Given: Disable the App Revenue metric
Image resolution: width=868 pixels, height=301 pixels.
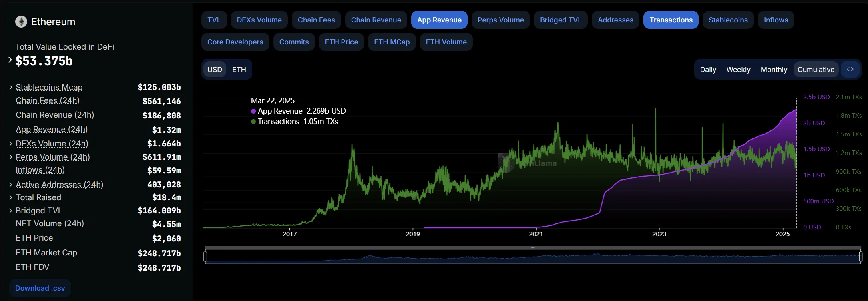Looking at the screenshot, I should click(x=439, y=20).
